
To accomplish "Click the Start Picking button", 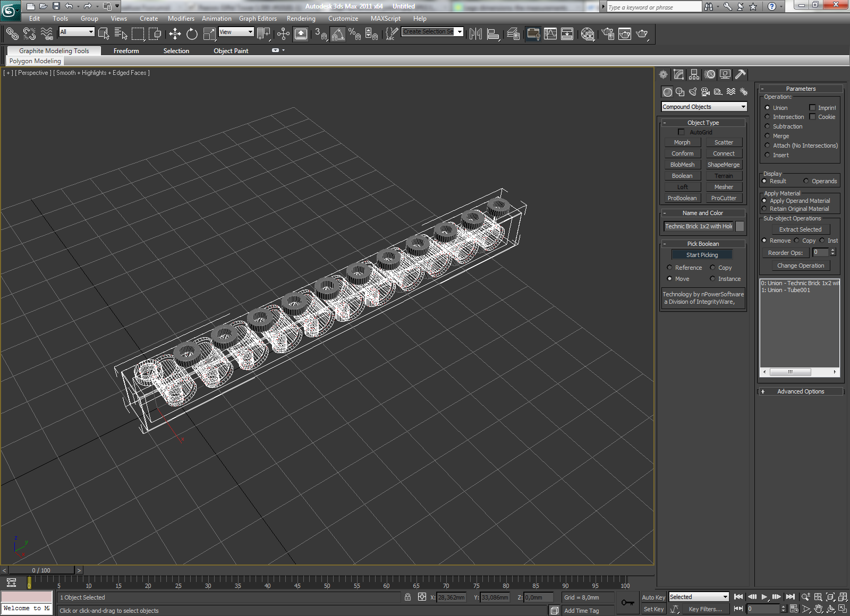I will [x=702, y=255].
